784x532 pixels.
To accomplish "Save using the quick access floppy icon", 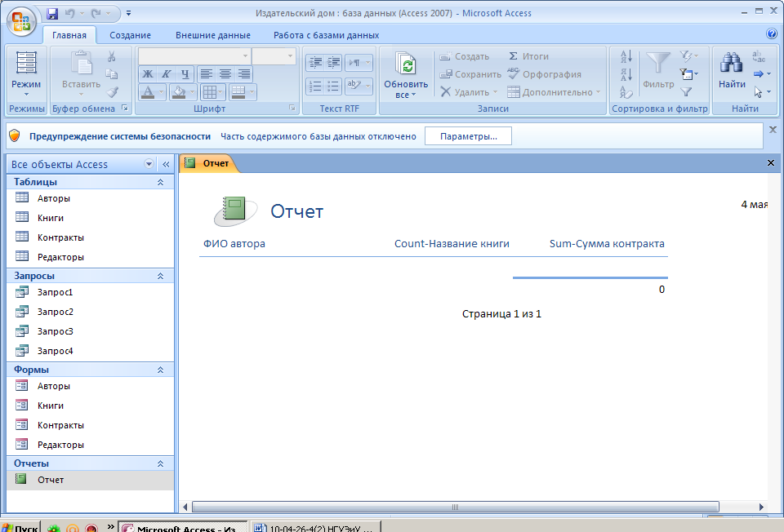I will 52,14.
